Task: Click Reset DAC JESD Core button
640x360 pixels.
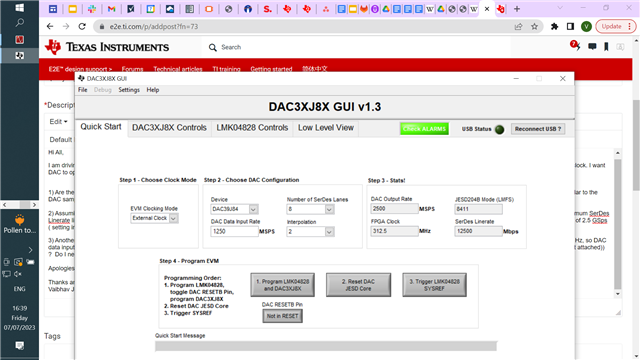Action: (x=358, y=285)
